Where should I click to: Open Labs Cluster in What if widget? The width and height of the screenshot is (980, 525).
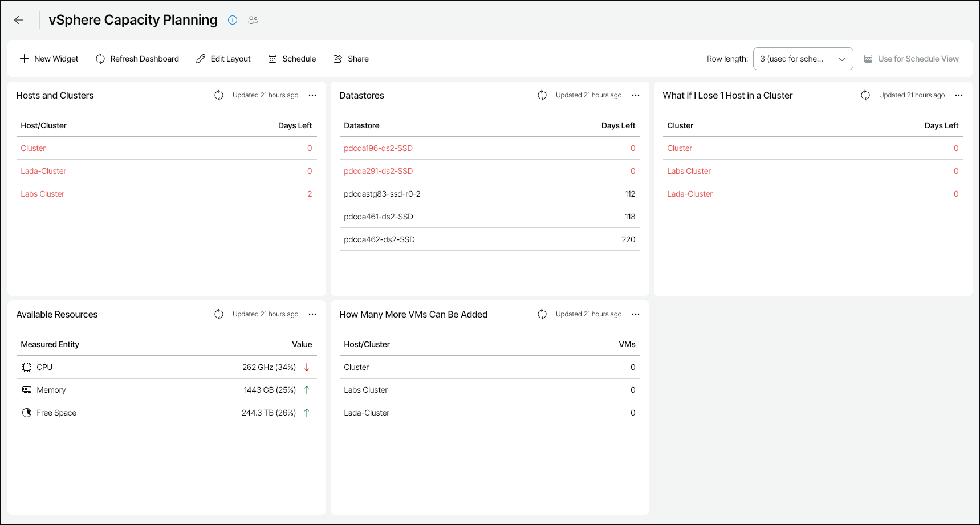tap(689, 171)
